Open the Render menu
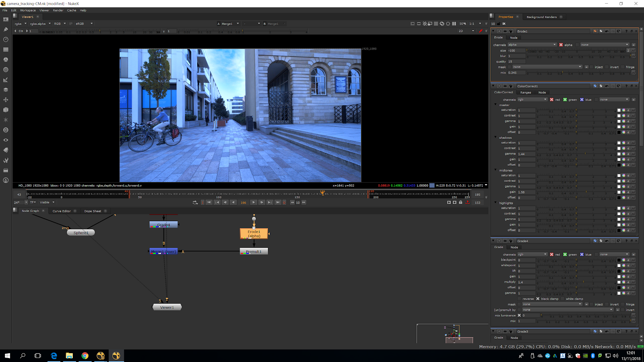Screen dimensions: 644x362 point(58,10)
